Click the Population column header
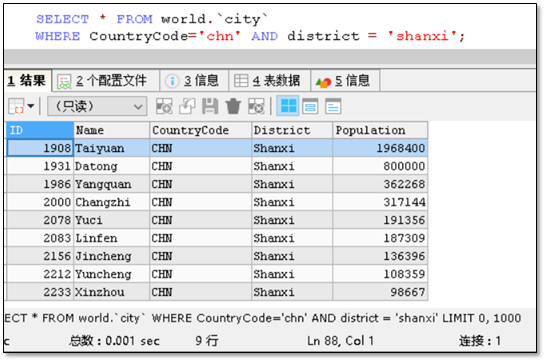Screen dimensions: 546x362 380,130
